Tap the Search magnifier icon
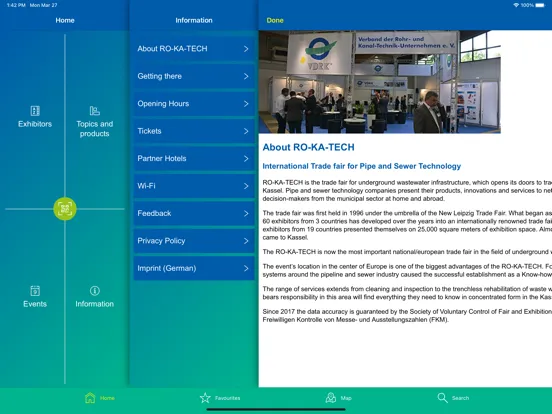Image resolution: width=552 pixels, height=414 pixels. (443, 398)
